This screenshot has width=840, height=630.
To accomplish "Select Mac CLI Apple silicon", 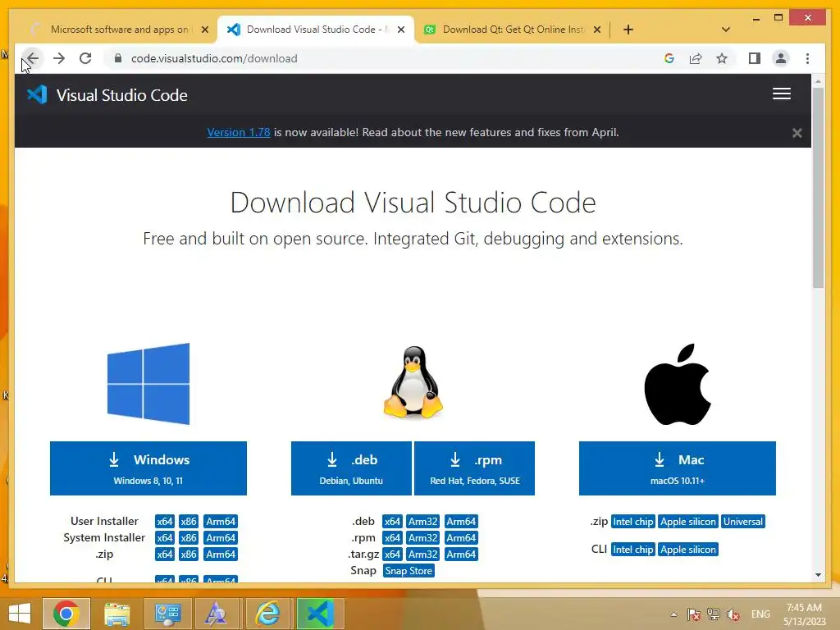I will (688, 550).
